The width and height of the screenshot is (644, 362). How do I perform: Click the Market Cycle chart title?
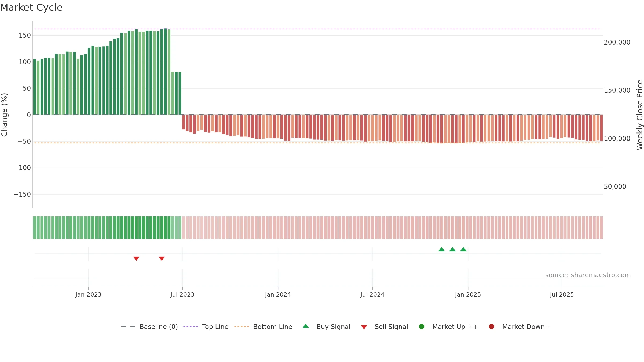pyautogui.click(x=31, y=8)
